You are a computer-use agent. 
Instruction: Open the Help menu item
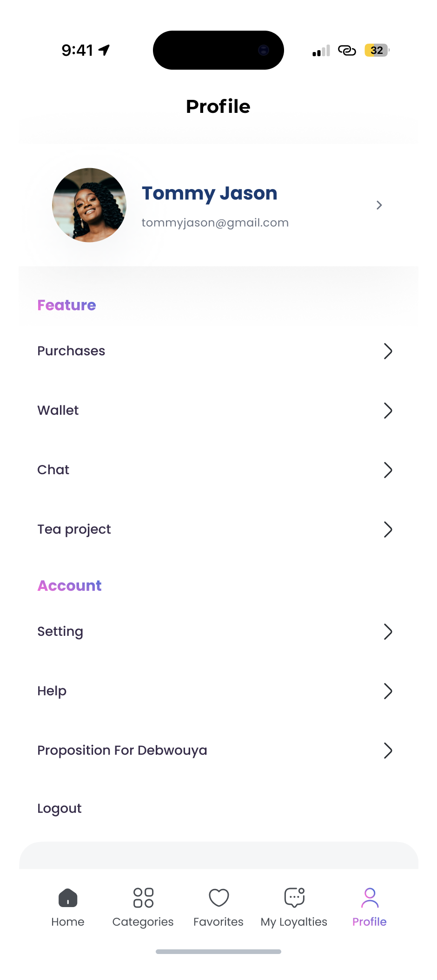tap(52, 691)
